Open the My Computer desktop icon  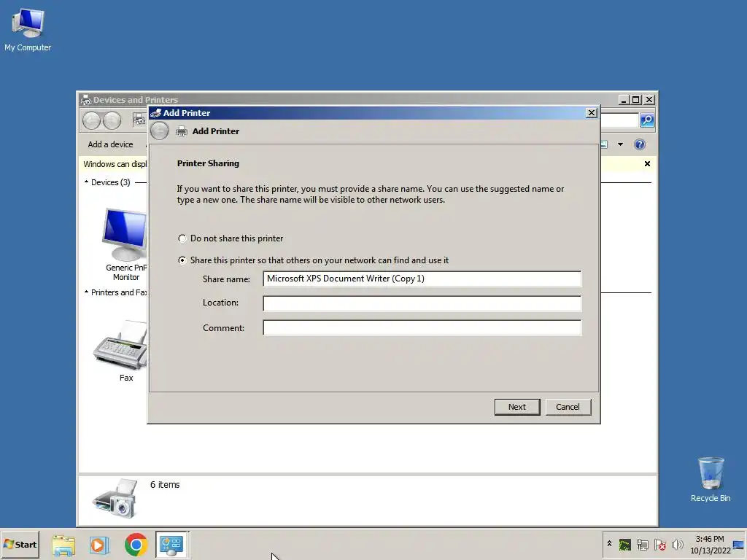pos(28,29)
